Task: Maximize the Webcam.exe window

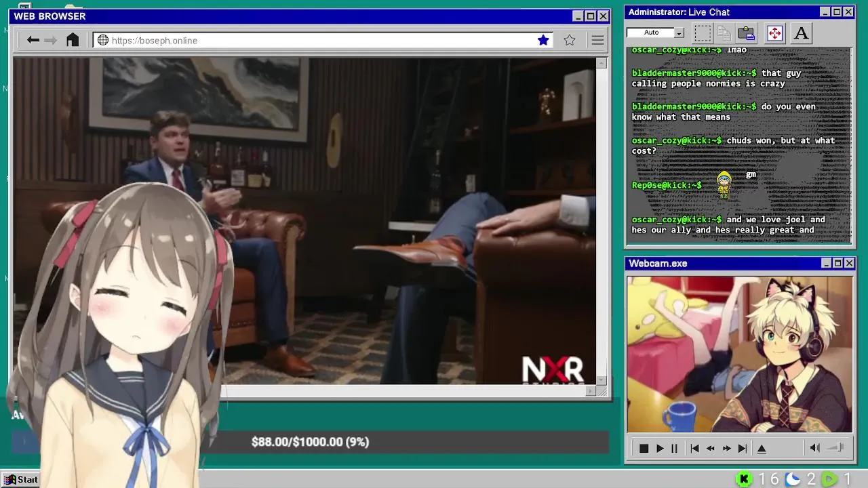Action: click(837, 263)
